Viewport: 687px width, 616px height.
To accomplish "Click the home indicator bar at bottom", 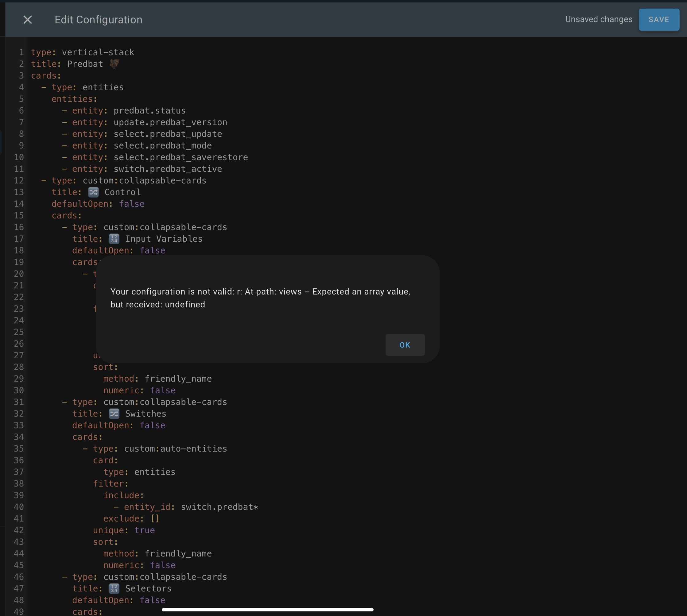I will [x=267, y=610].
